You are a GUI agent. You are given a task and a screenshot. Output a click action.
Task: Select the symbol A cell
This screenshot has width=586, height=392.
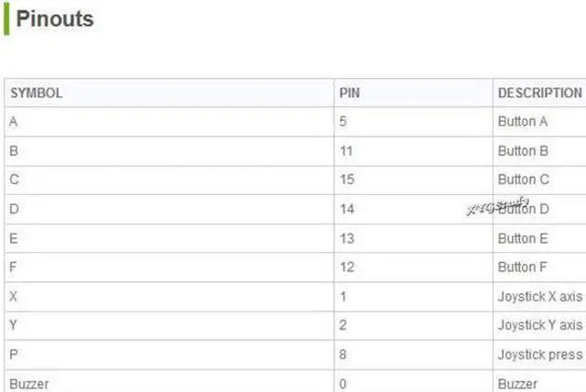(x=169, y=122)
